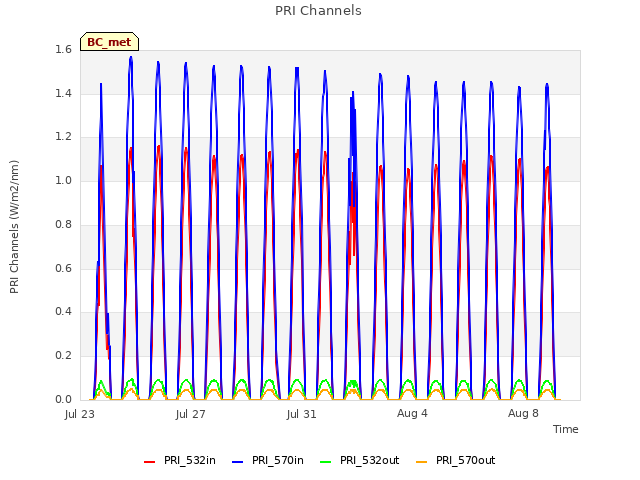Select the PRI_532out legend label
This screenshot has height=480, width=640.
pyautogui.click(x=370, y=460)
